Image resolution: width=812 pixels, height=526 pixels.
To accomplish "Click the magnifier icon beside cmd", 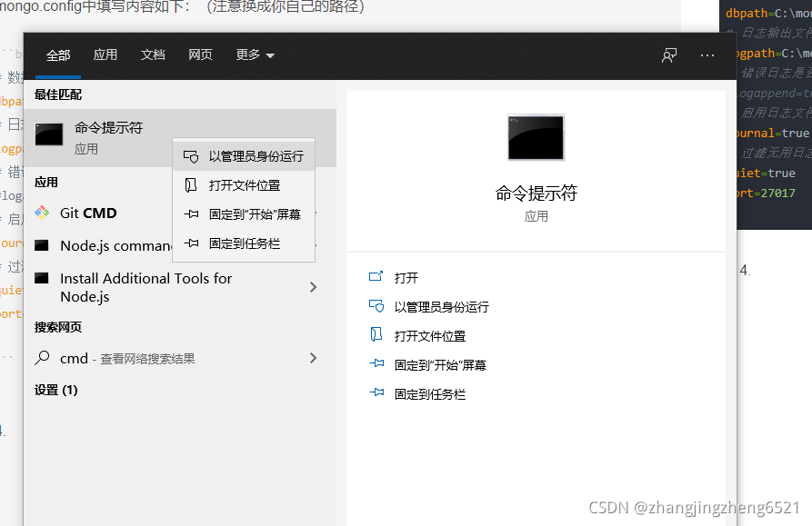I will tap(42, 358).
